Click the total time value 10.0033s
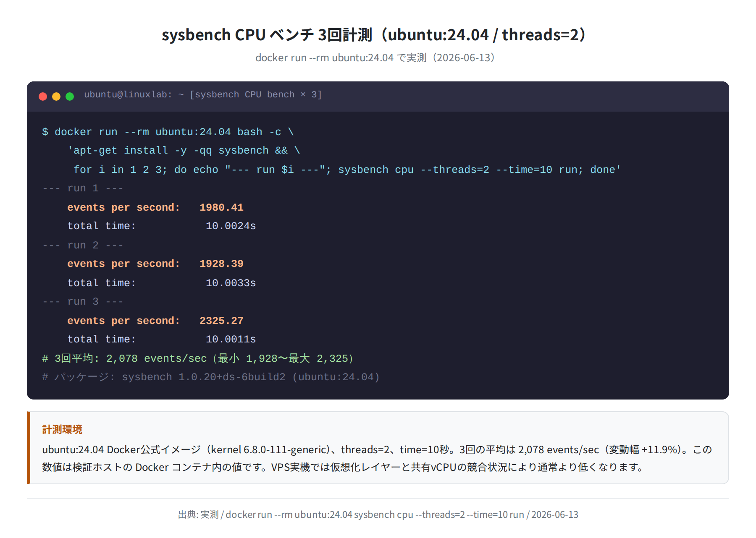The image size is (756, 538). [231, 283]
